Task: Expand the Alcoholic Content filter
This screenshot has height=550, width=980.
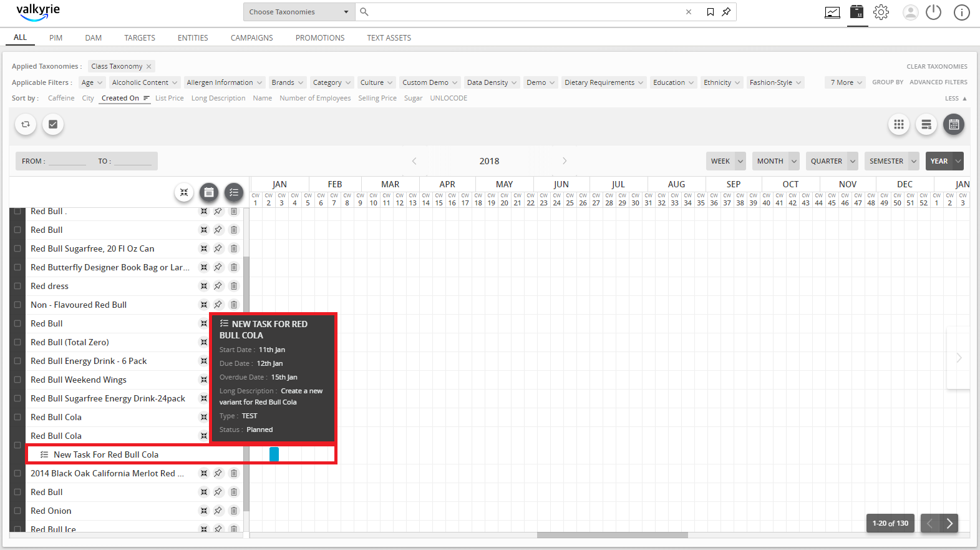Action: coord(145,82)
